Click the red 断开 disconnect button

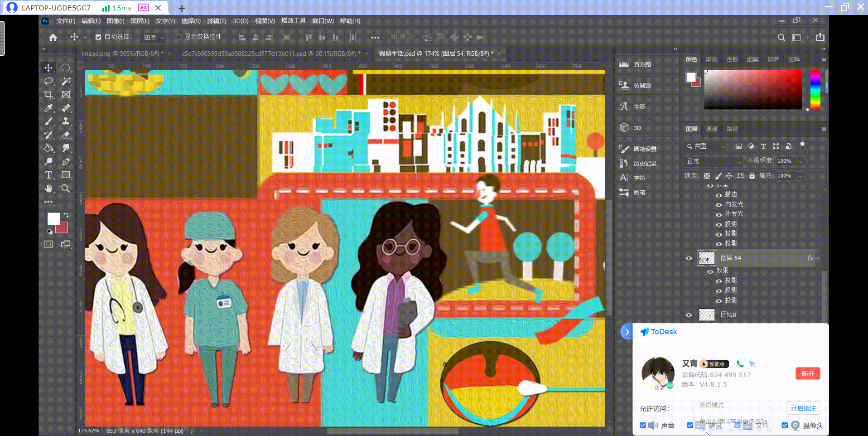808,373
